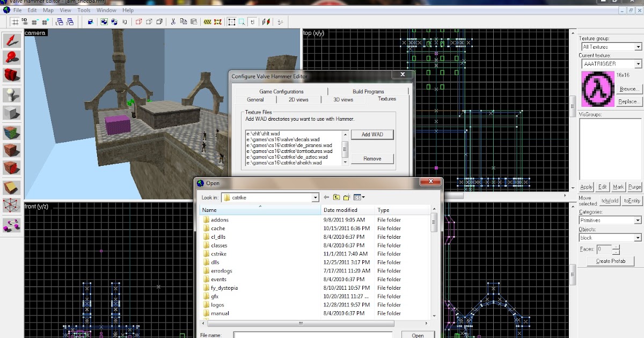644x338 pixels.
Task: Select the fy_dystopia folder
Action: 224,288
